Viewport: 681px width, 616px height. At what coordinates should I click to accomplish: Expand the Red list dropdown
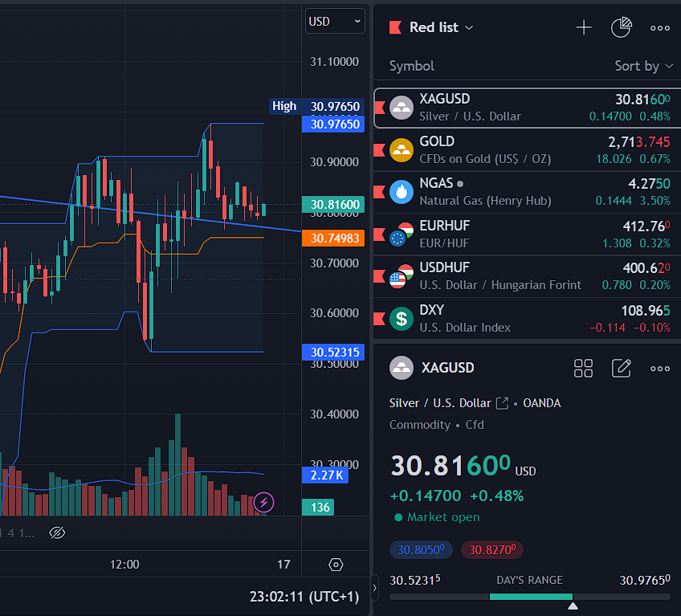[441, 27]
